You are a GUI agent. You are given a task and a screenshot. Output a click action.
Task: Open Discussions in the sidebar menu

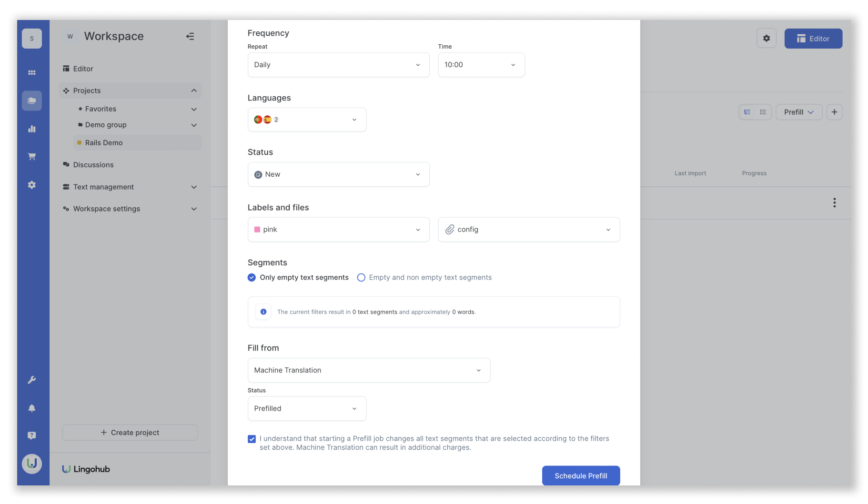93,165
